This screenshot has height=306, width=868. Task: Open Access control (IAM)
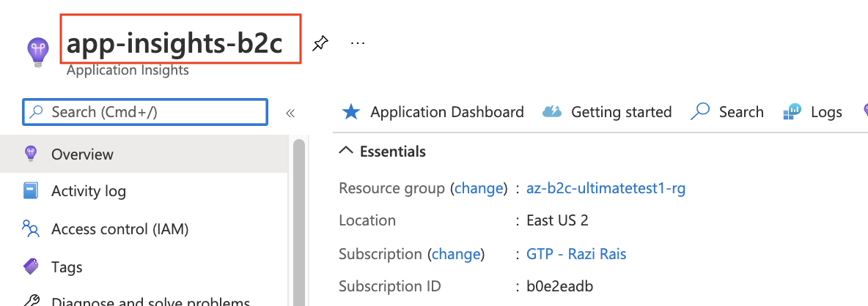144,229
